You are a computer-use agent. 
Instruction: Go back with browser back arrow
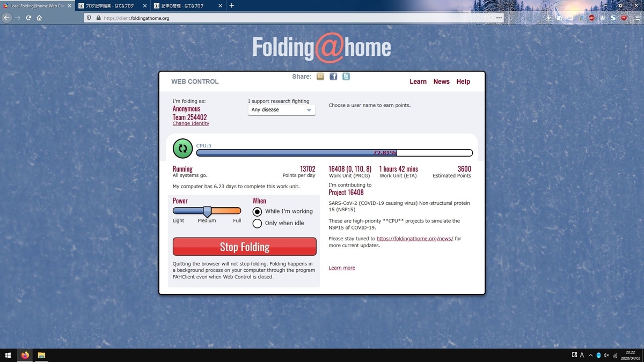(6, 18)
